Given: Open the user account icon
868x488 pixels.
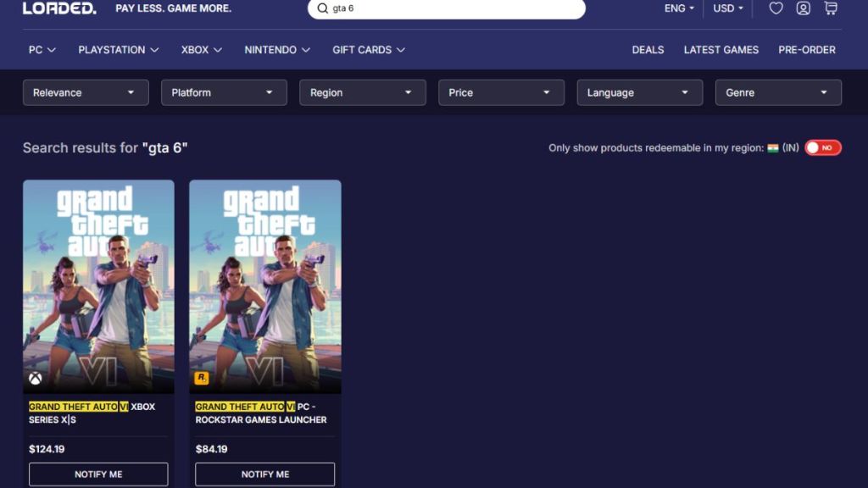Looking at the screenshot, I should 804,8.
